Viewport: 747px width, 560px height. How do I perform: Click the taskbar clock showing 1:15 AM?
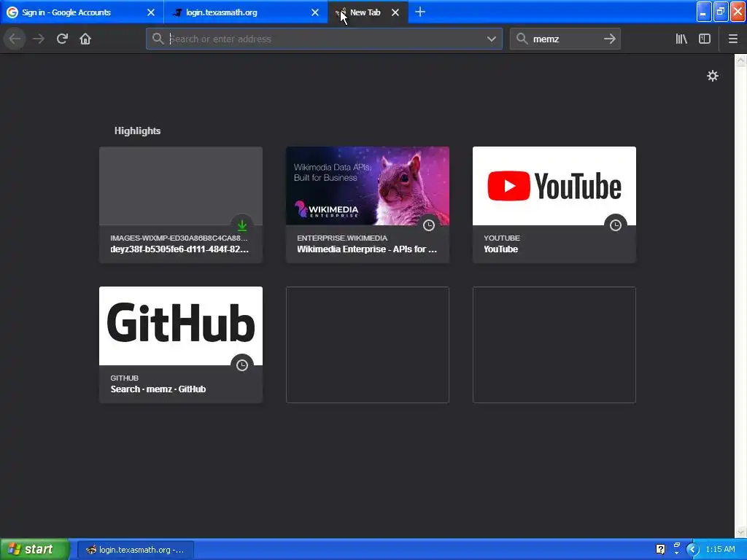click(720, 549)
